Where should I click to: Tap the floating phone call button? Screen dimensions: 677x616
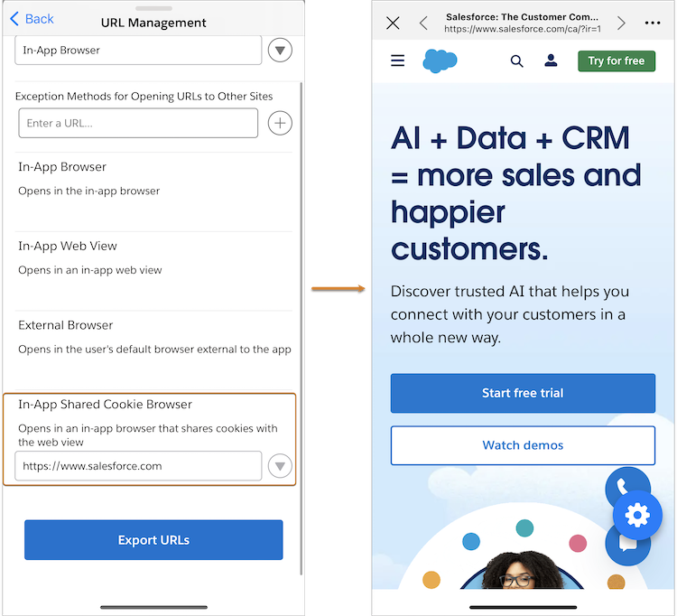(625, 483)
